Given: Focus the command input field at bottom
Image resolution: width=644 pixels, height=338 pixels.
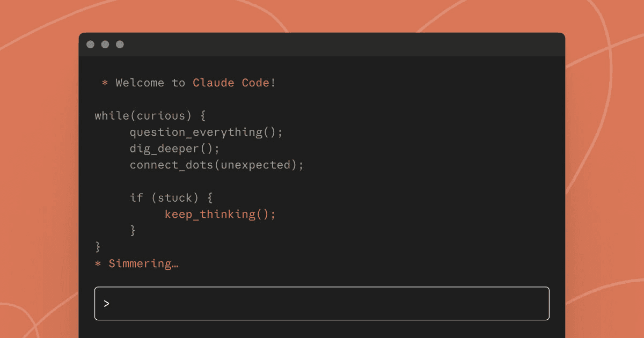Looking at the screenshot, I should point(322,303).
